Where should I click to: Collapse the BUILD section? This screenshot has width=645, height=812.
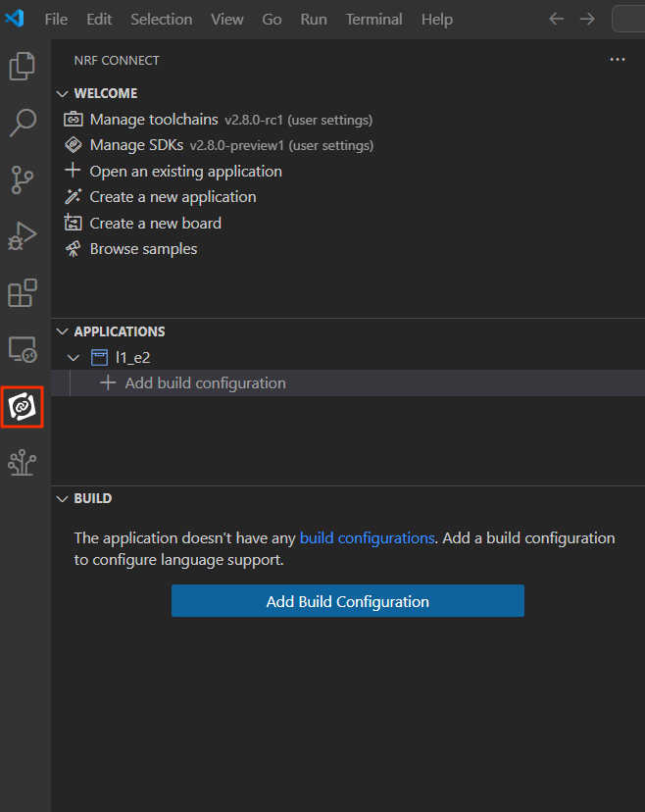tap(63, 499)
